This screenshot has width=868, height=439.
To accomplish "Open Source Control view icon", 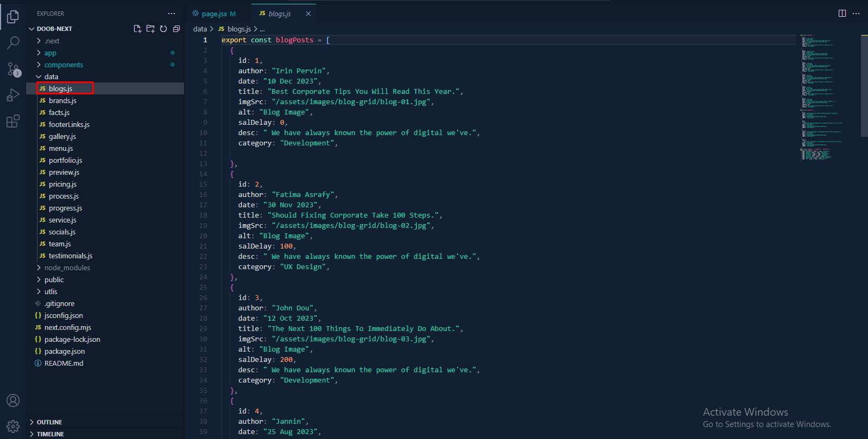I will pos(13,69).
